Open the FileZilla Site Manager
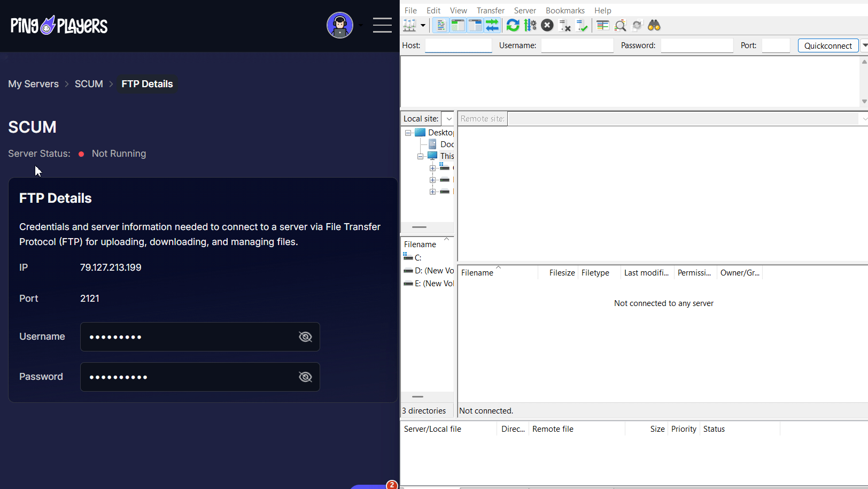Viewport: 868px width, 489px height. (x=409, y=25)
